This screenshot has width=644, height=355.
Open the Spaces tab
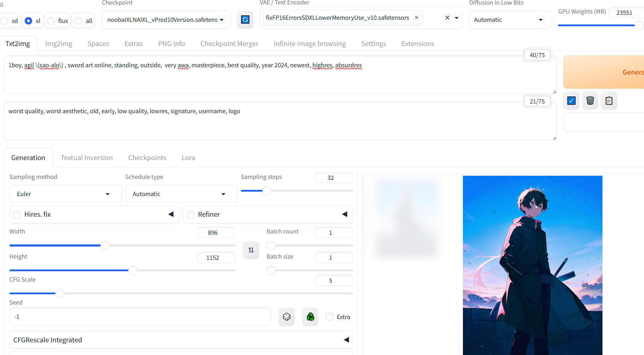(98, 44)
